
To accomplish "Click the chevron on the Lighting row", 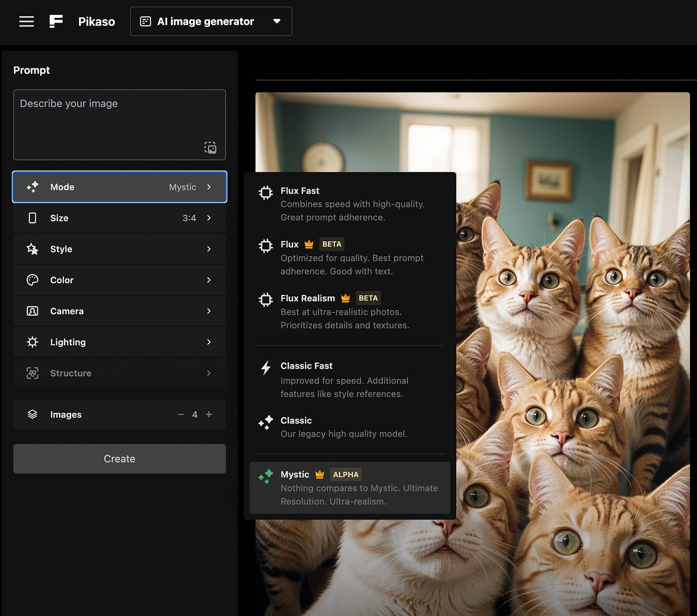I will tap(209, 342).
